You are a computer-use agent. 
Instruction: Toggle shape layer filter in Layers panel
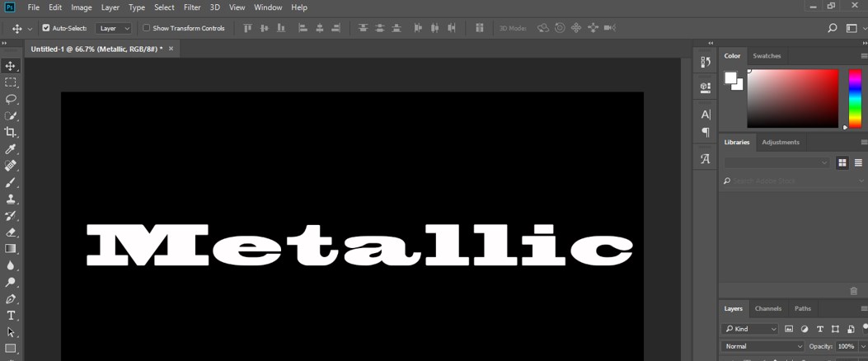point(835,329)
